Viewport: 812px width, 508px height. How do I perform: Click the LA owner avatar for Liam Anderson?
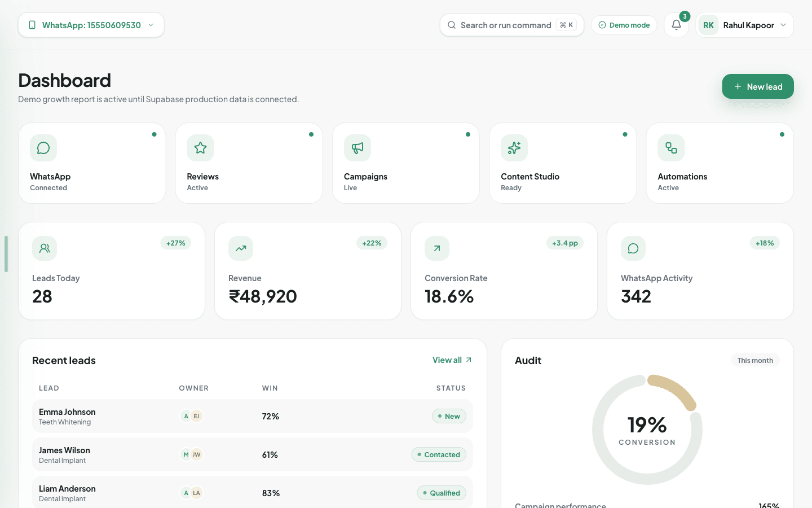[x=196, y=493]
